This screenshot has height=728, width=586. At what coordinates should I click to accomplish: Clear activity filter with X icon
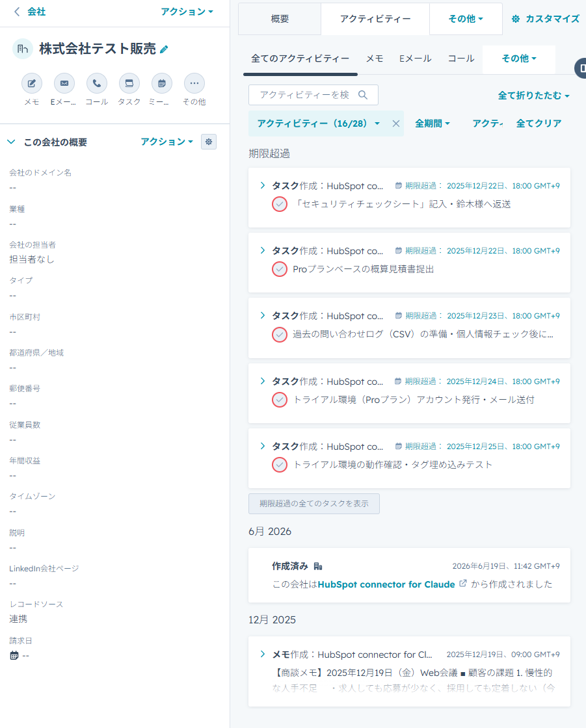[396, 123]
